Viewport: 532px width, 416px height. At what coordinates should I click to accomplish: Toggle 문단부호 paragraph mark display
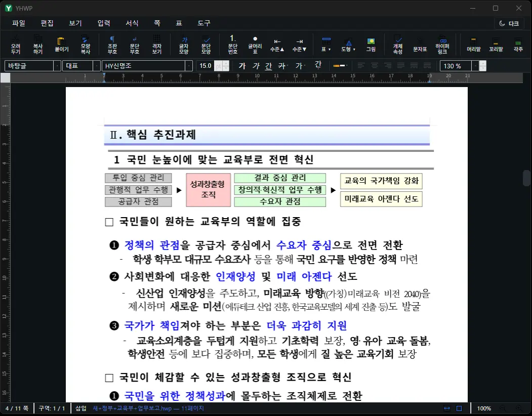click(135, 45)
